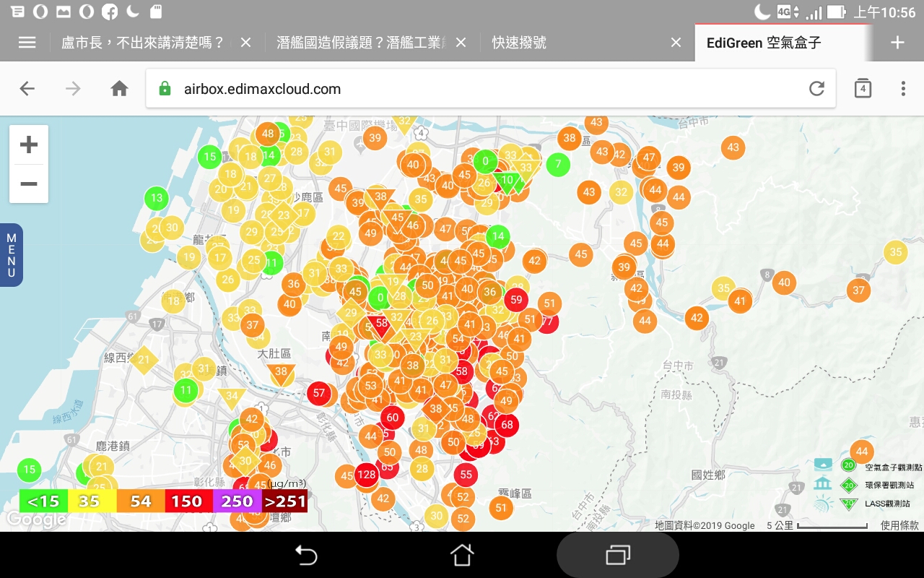Select the red 128 sensor marker
The height and width of the screenshot is (578, 924).
point(367,475)
